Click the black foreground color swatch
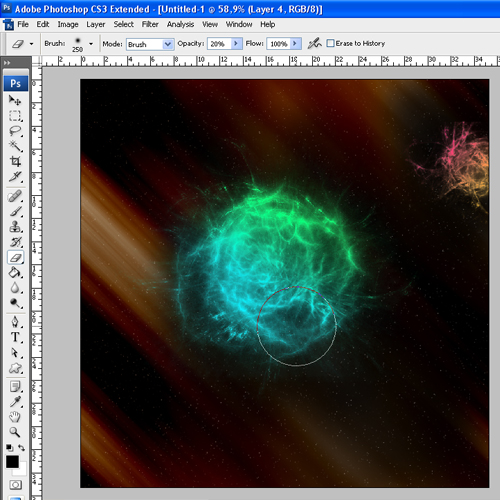500x500 pixels. coord(12,462)
